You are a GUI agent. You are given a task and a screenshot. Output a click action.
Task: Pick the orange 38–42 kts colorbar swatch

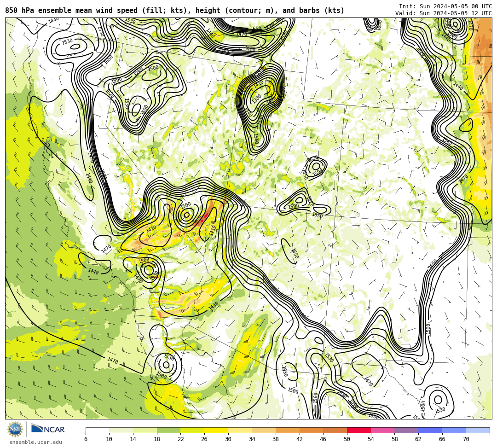coord(288,430)
